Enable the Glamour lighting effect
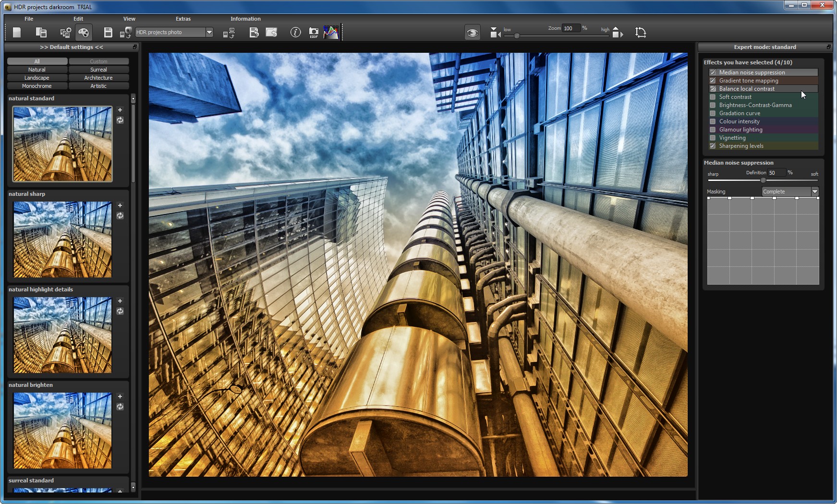The height and width of the screenshot is (504, 837). pyautogui.click(x=713, y=130)
